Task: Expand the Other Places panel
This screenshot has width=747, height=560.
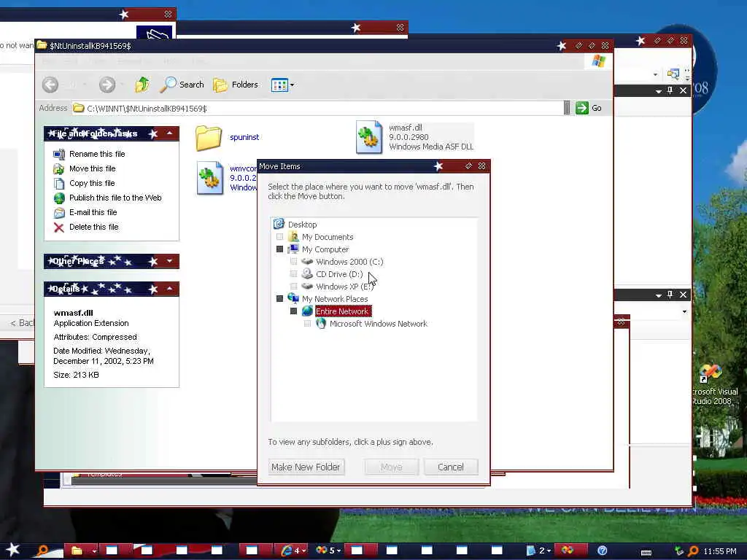Action: click(169, 261)
